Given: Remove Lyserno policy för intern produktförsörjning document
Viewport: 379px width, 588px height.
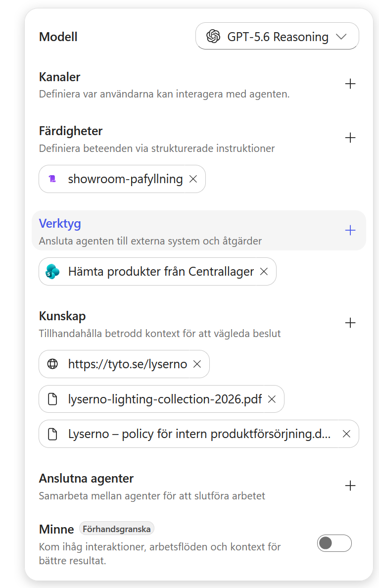Looking at the screenshot, I should pyautogui.click(x=346, y=434).
